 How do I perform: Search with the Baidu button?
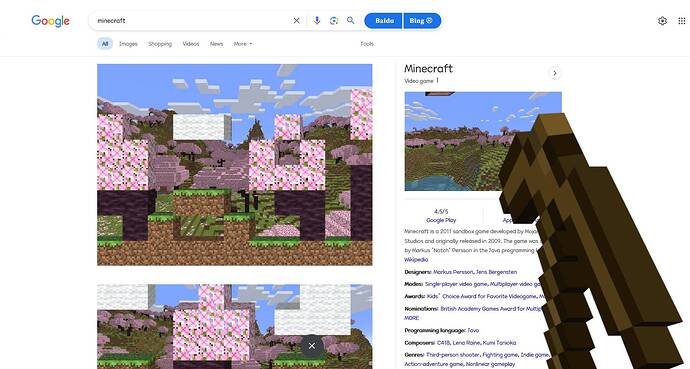383,21
